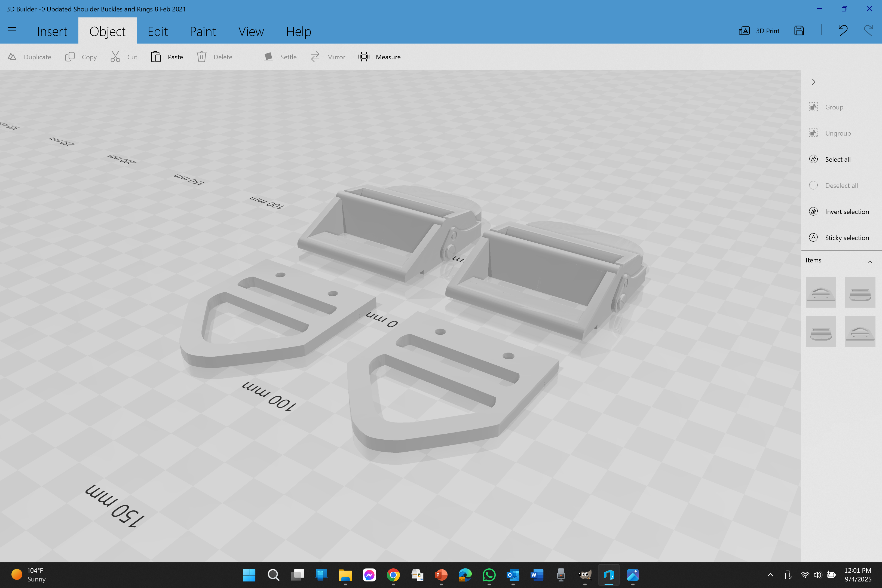Open the Windows Start menu
The width and height of the screenshot is (882, 588).
[x=249, y=575]
